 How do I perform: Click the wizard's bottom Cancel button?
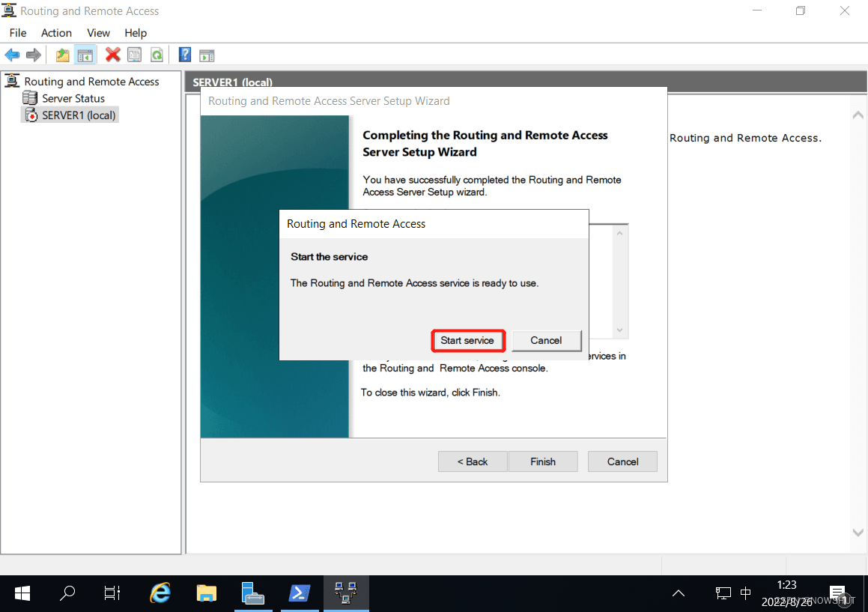(623, 462)
